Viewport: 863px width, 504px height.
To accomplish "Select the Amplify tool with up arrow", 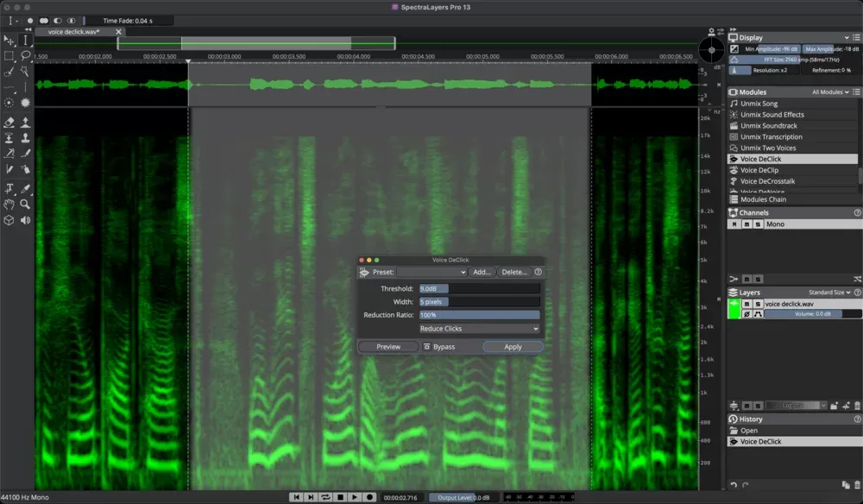I will 25,122.
